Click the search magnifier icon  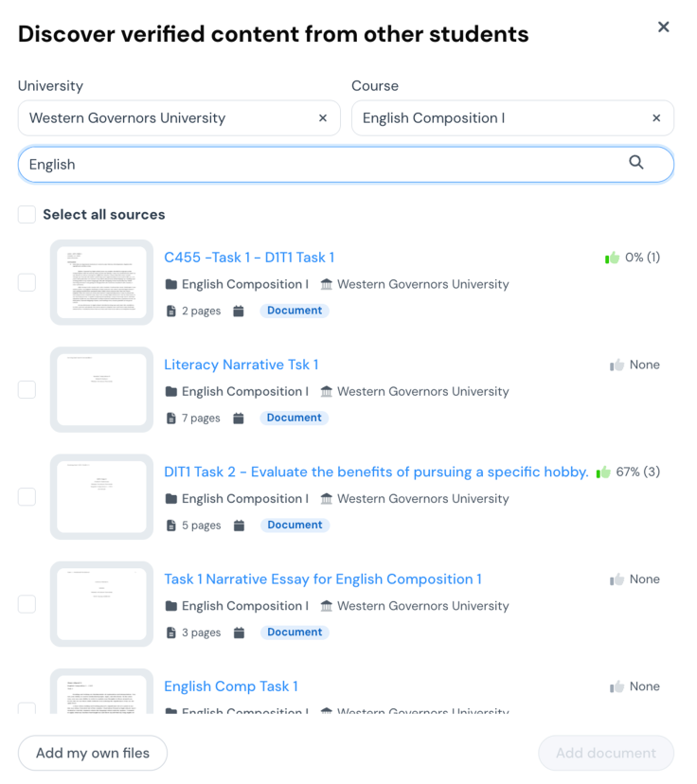[636, 163]
